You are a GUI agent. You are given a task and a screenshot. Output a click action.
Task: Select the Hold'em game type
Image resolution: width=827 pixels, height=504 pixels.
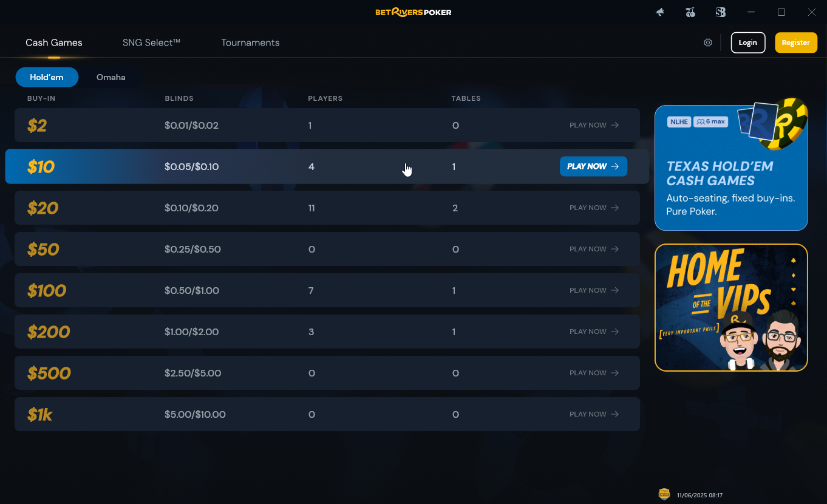click(x=47, y=77)
